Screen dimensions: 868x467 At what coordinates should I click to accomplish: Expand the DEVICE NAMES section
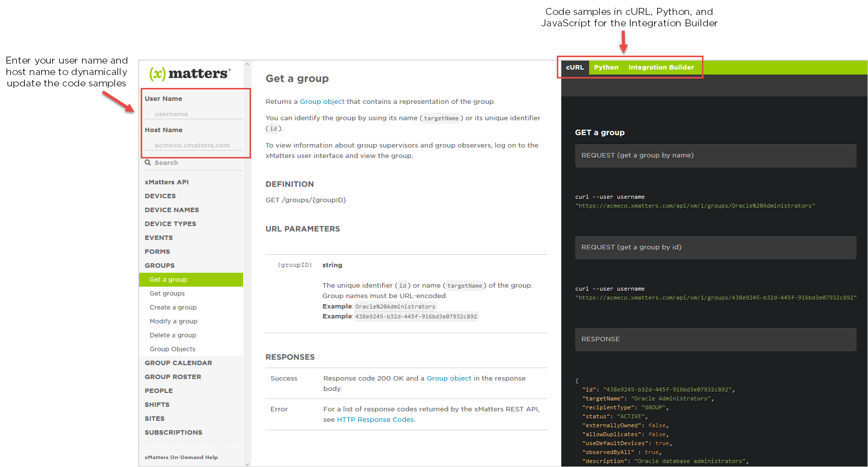click(172, 210)
